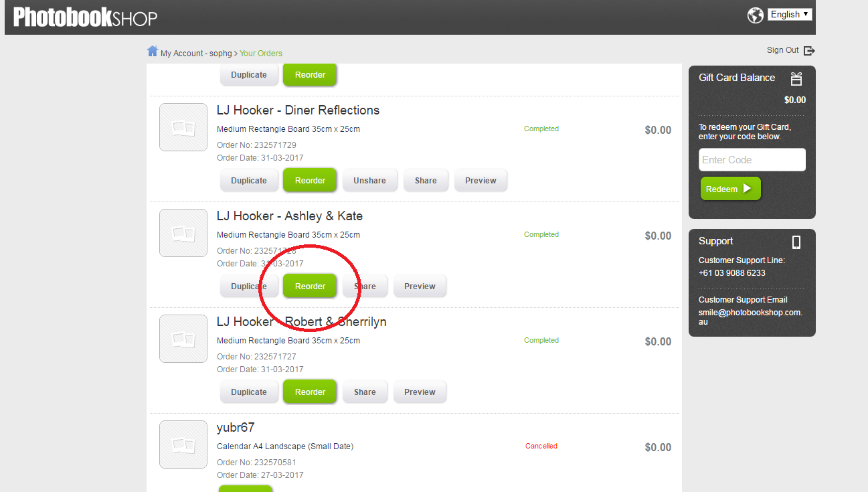
Task: Open My Account - sophg breadcrumb link
Action: [196, 54]
